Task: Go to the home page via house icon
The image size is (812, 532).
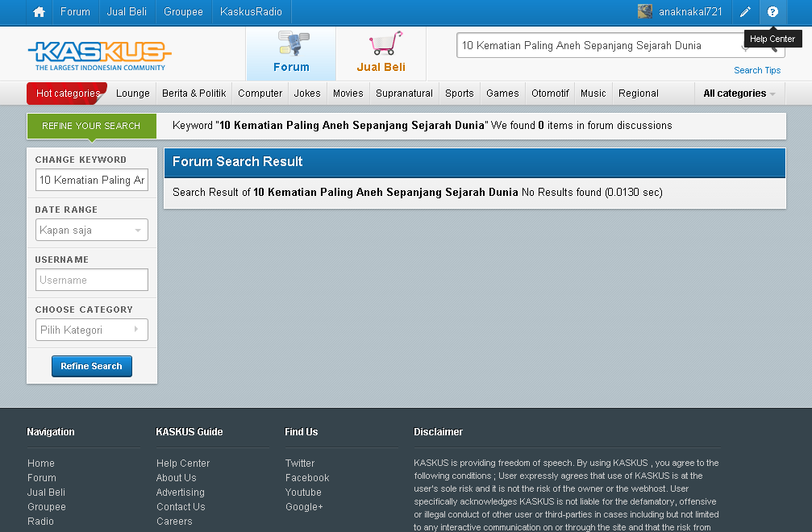Action: coord(39,12)
